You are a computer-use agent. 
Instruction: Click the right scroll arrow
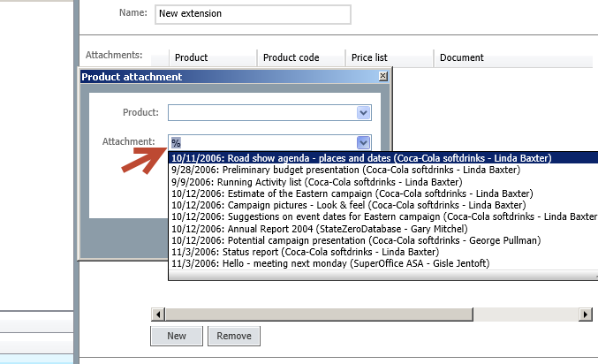(x=585, y=315)
